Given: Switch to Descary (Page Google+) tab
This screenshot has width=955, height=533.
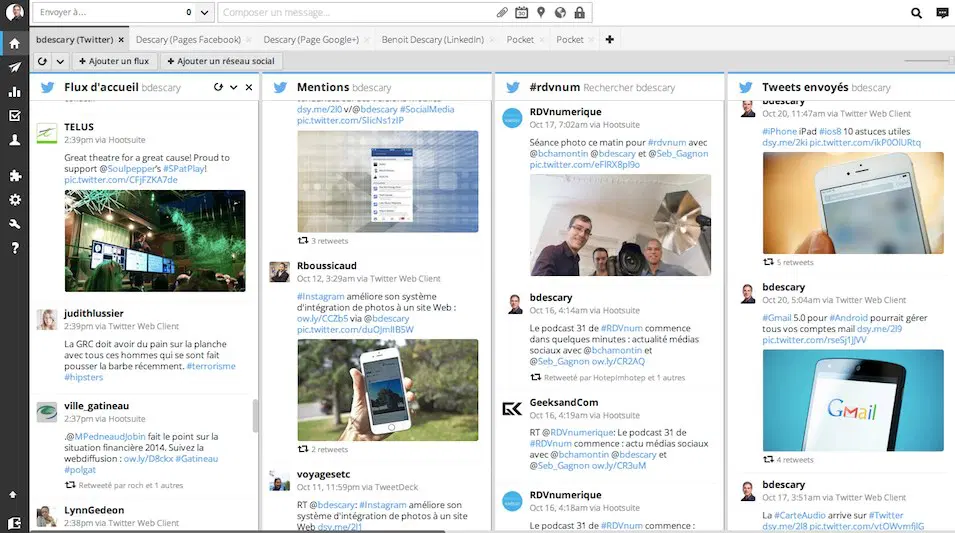Looking at the screenshot, I should [311, 40].
